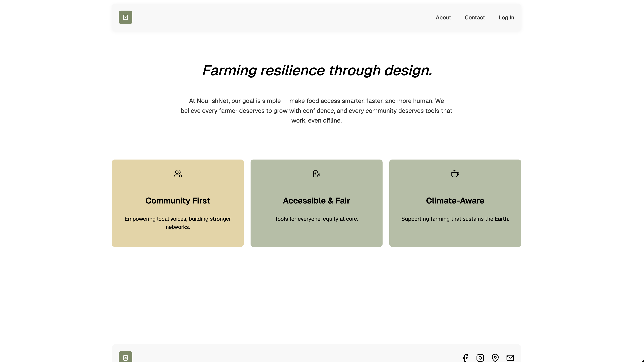Open the Contact page
Image resolution: width=644 pixels, height=362 pixels.
tap(474, 18)
